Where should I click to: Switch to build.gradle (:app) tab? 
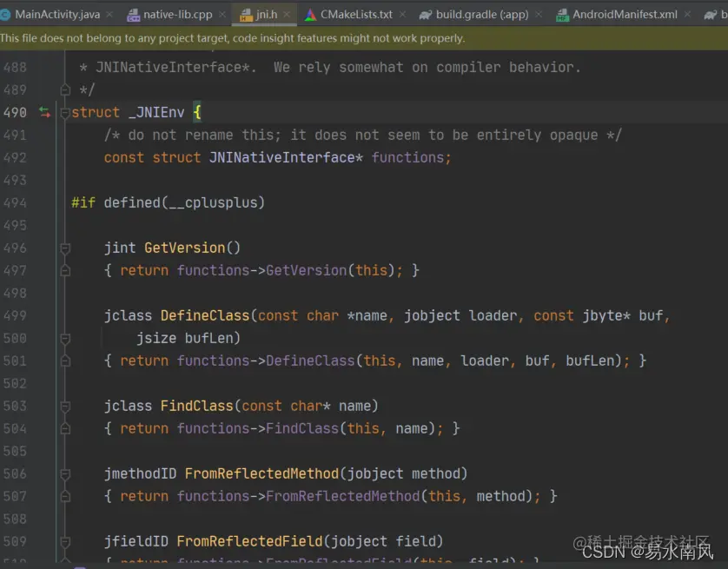pyautogui.click(x=482, y=15)
